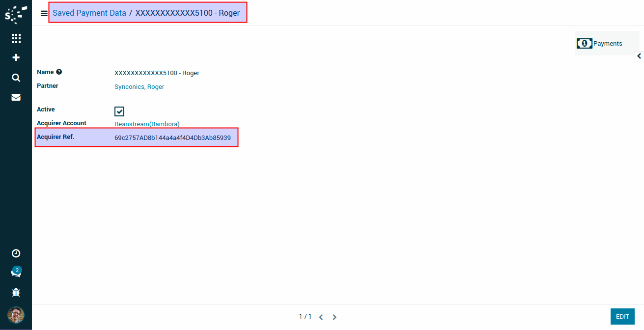Toggle the Active checkbox
The image size is (644, 330).
pos(119,111)
